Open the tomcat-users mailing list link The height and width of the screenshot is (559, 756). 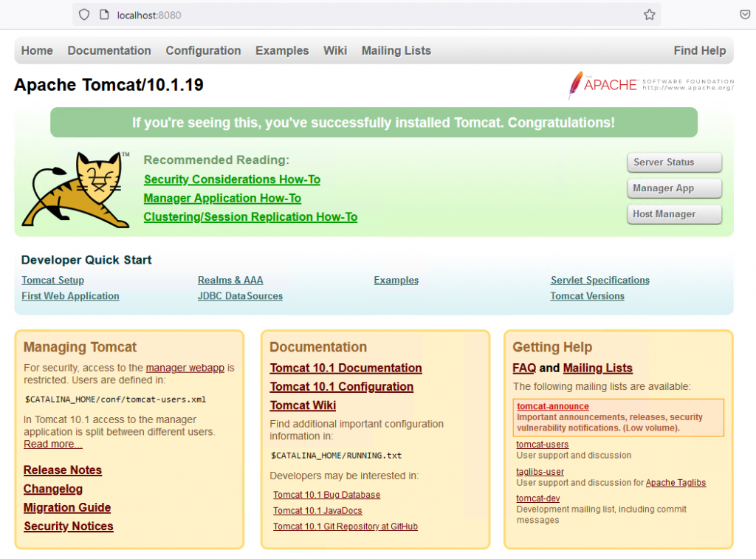pyautogui.click(x=543, y=445)
